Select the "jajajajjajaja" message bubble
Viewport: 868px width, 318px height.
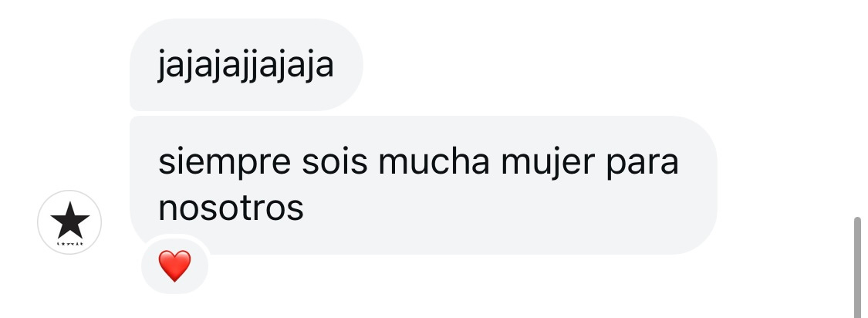(246, 65)
